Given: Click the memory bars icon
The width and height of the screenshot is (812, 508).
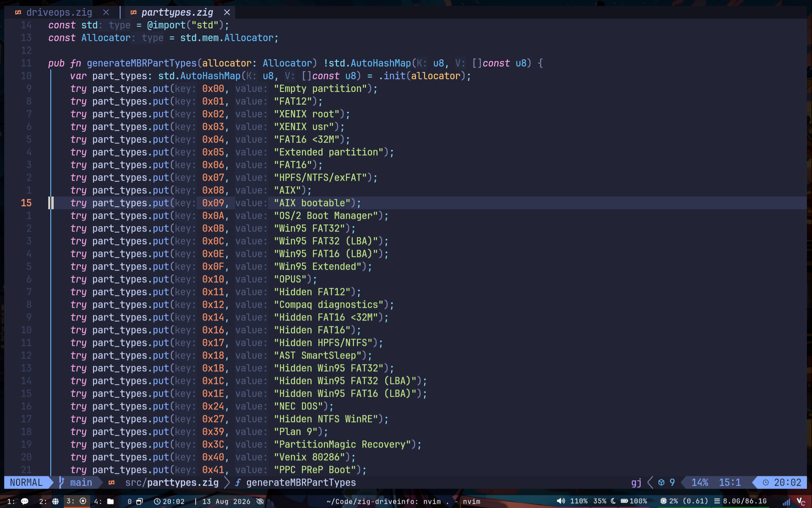Looking at the screenshot, I should tap(717, 501).
